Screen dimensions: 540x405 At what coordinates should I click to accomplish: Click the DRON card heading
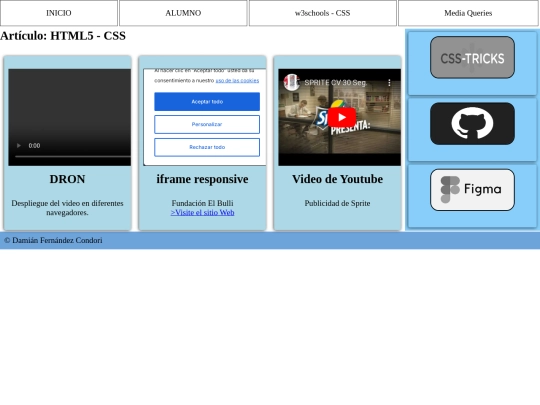(x=68, y=179)
